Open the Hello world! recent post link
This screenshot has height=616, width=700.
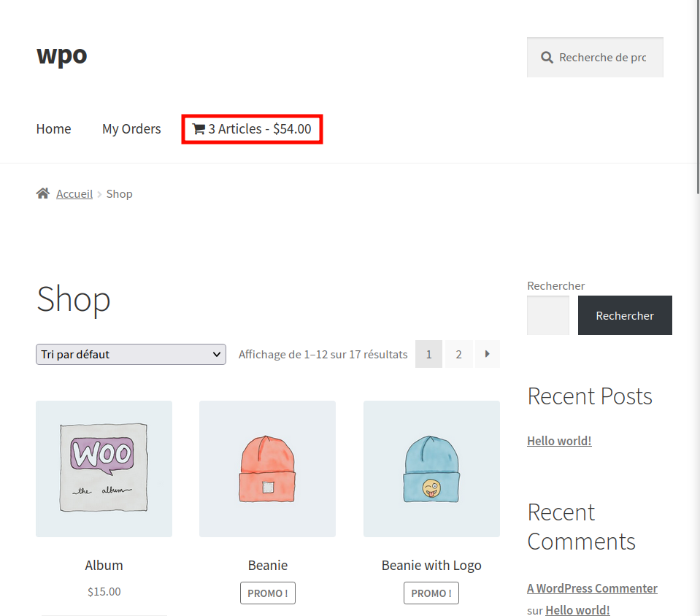(559, 441)
